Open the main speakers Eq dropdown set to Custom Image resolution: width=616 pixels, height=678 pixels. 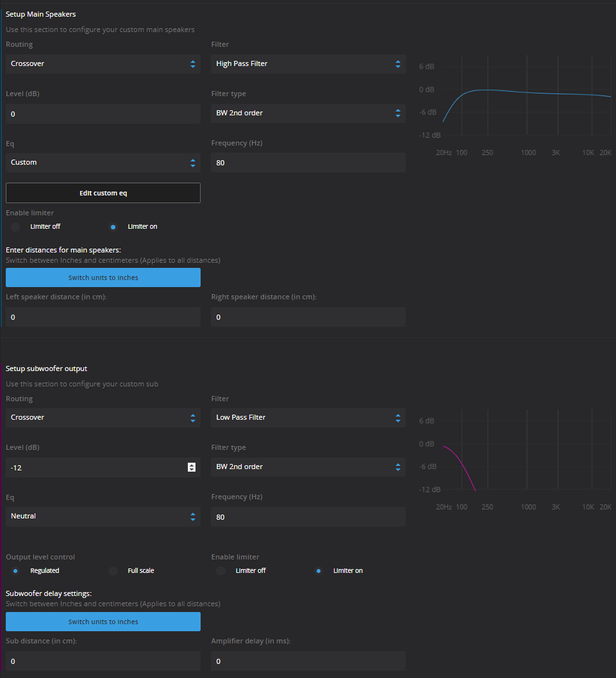103,162
